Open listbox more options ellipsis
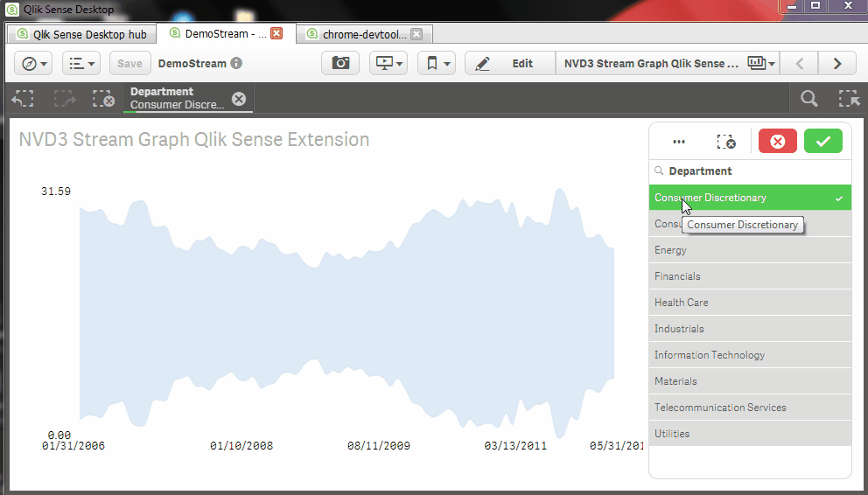868x495 pixels. click(679, 142)
